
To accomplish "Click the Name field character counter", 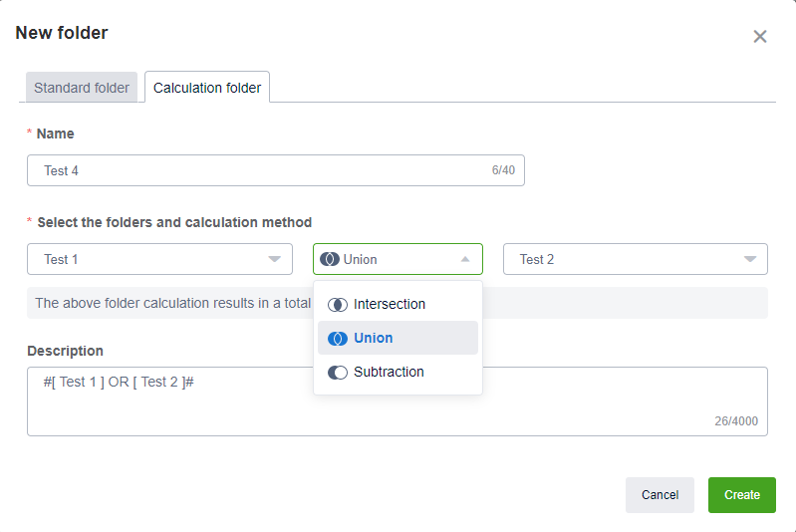I will (x=503, y=170).
